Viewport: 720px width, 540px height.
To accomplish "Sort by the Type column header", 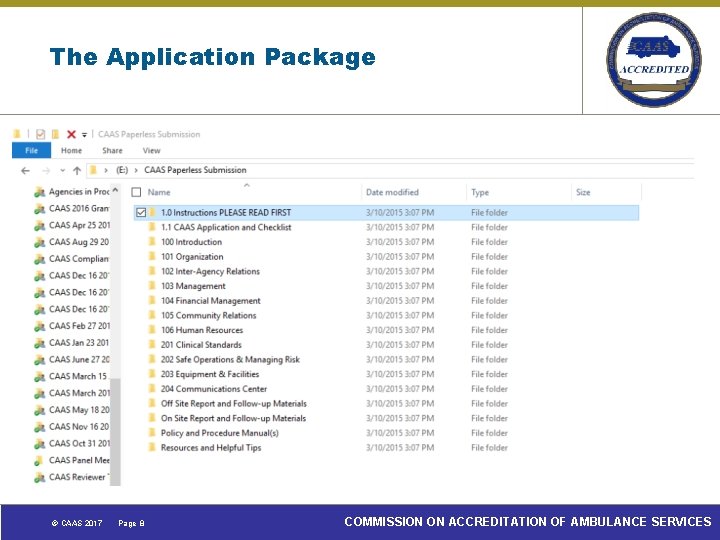I will click(480, 192).
